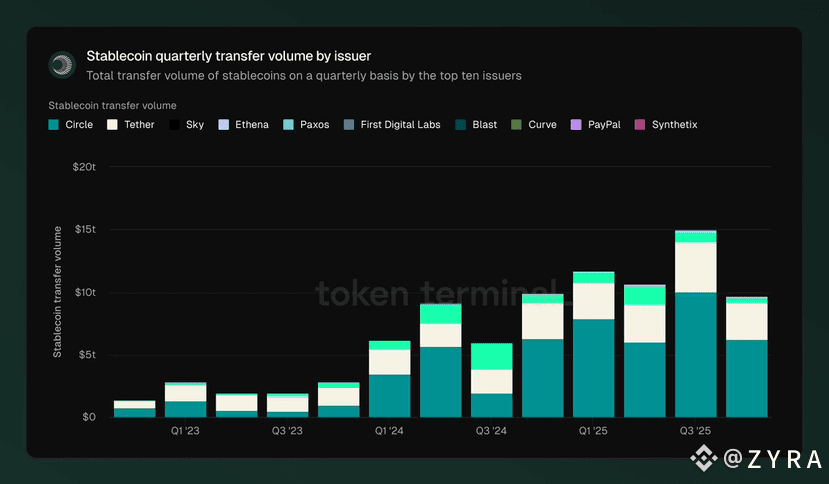Click the Paxos legend swatch
The height and width of the screenshot is (484, 829).
coord(289,125)
